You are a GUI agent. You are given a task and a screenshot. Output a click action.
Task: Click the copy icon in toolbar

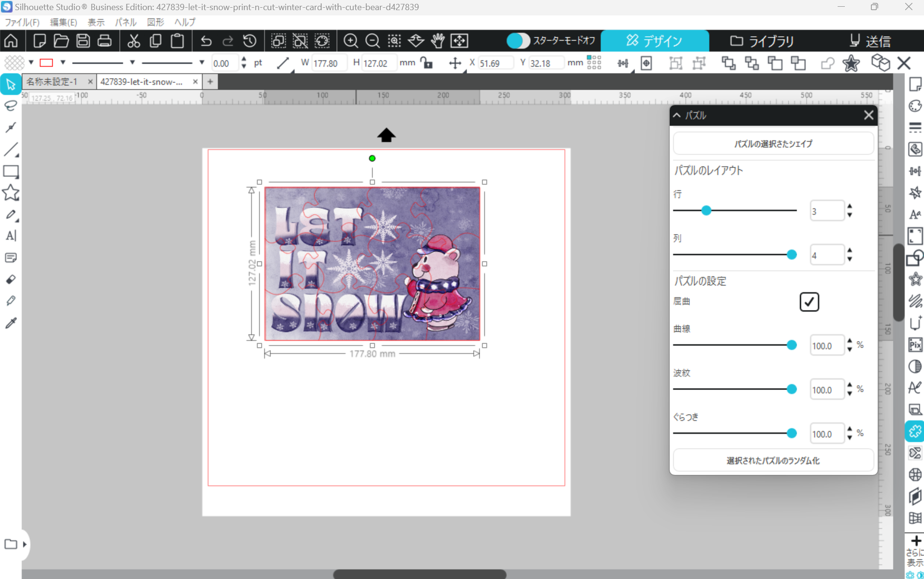[155, 41]
